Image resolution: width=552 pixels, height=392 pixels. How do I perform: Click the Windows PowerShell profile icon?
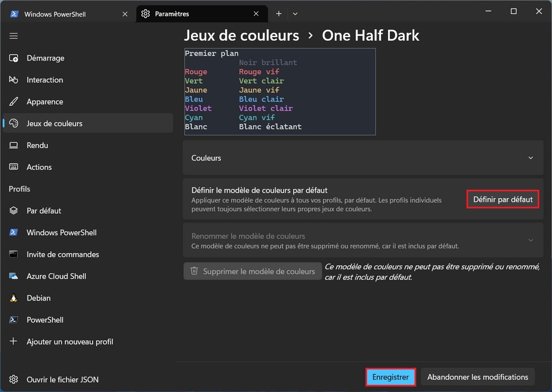(13, 232)
